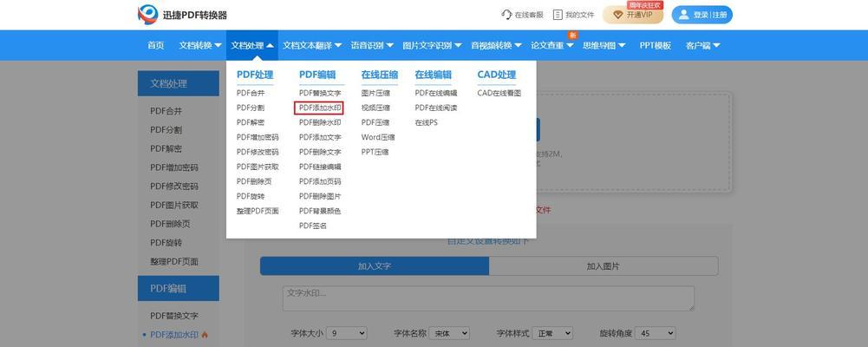Select 在线PS in the dropdown menu
This screenshot has height=347, width=868.
click(x=427, y=122)
